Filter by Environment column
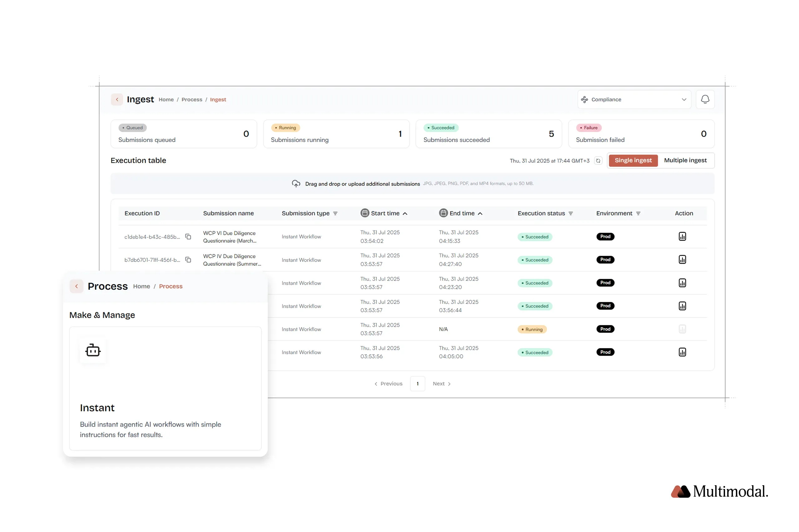This screenshot has height=532, width=799. tap(638, 213)
